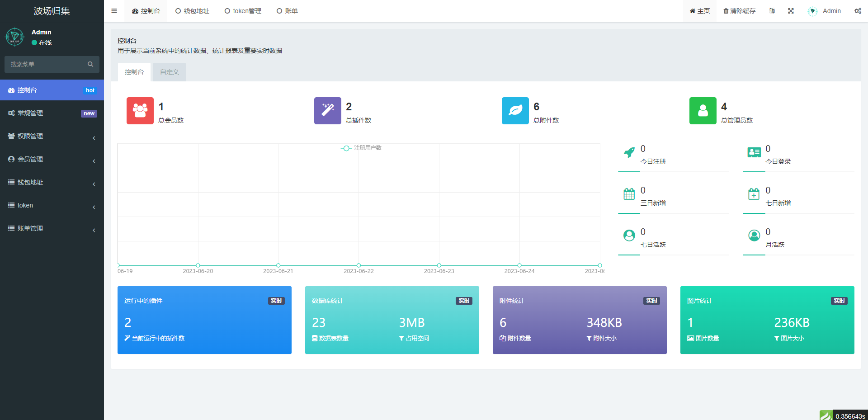Expand the 账单管理 sidebar menu
Image resolution: width=868 pixels, height=420 pixels.
tap(52, 228)
